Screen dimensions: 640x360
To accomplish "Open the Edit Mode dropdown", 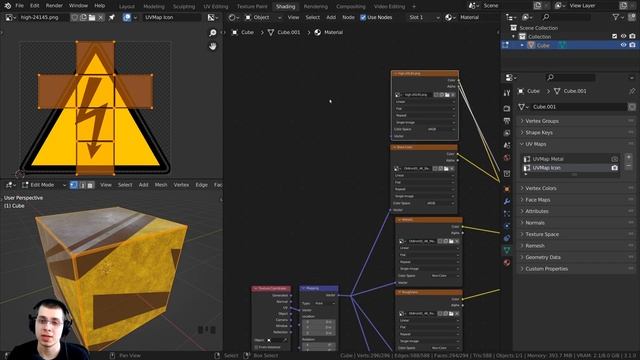I will (x=44, y=185).
